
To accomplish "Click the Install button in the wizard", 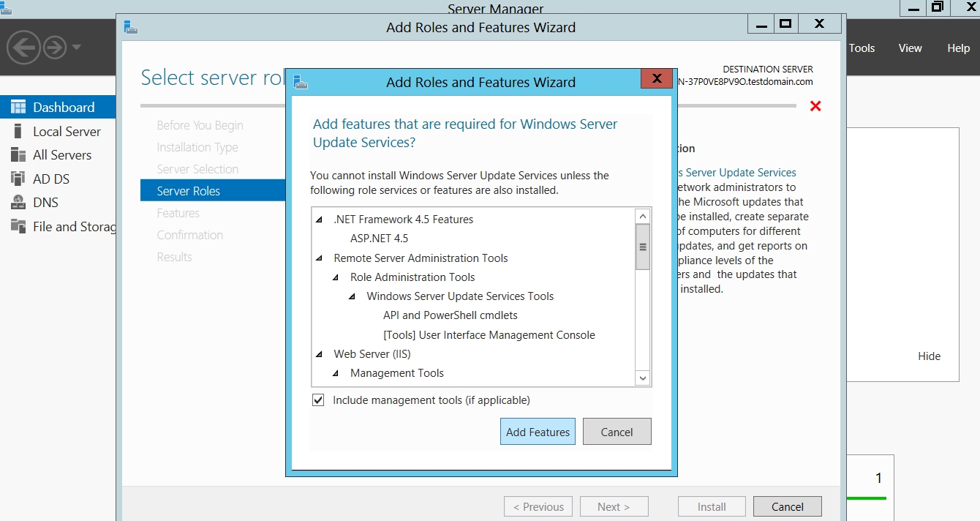I will point(712,506).
